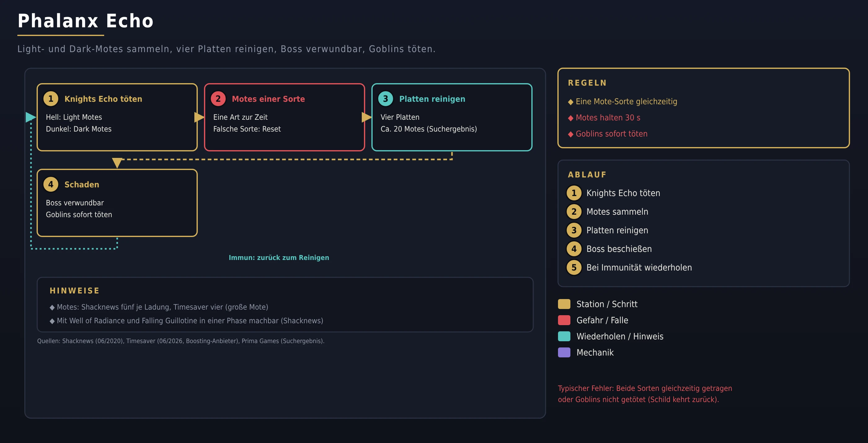The height and width of the screenshot is (443, 868).
Task: Click the number 1 badge in Knights Echo töten card
Action: click(51, 99)
